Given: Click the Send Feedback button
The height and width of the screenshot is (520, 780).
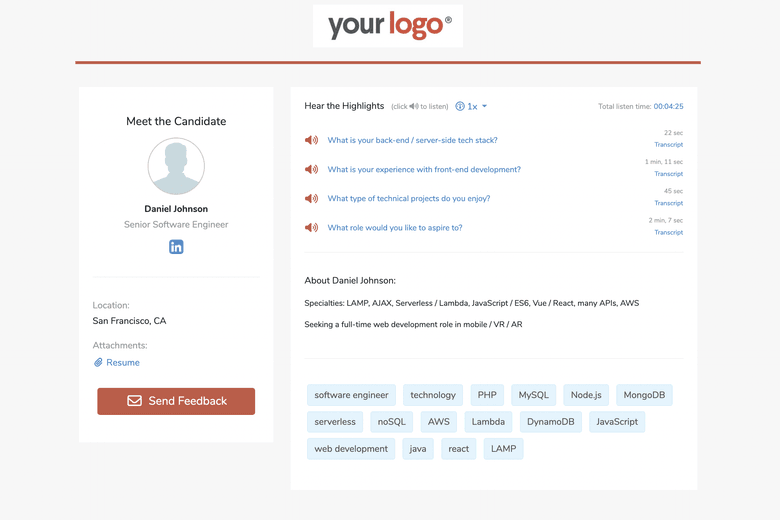Looking at the screenshot, I should click(x=176, y=401).
